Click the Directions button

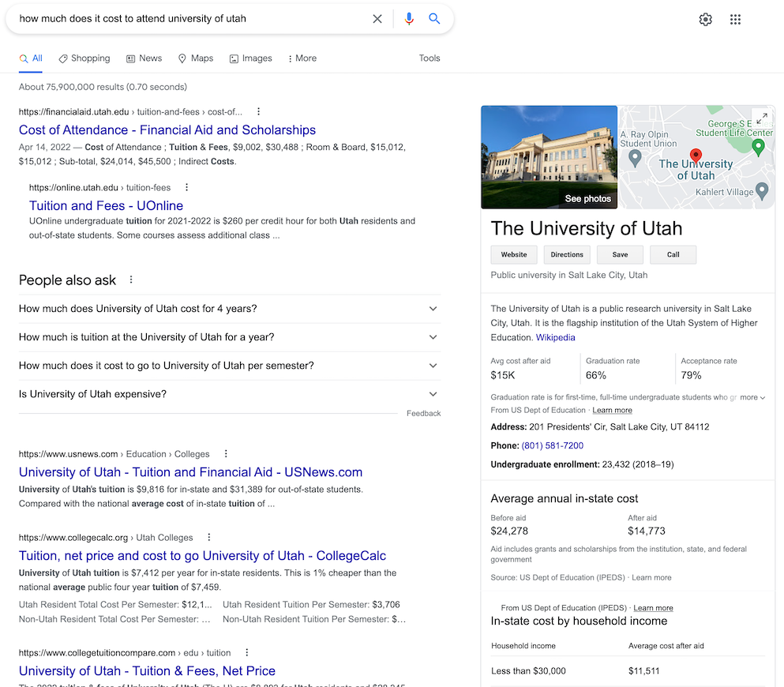[567, 255]
